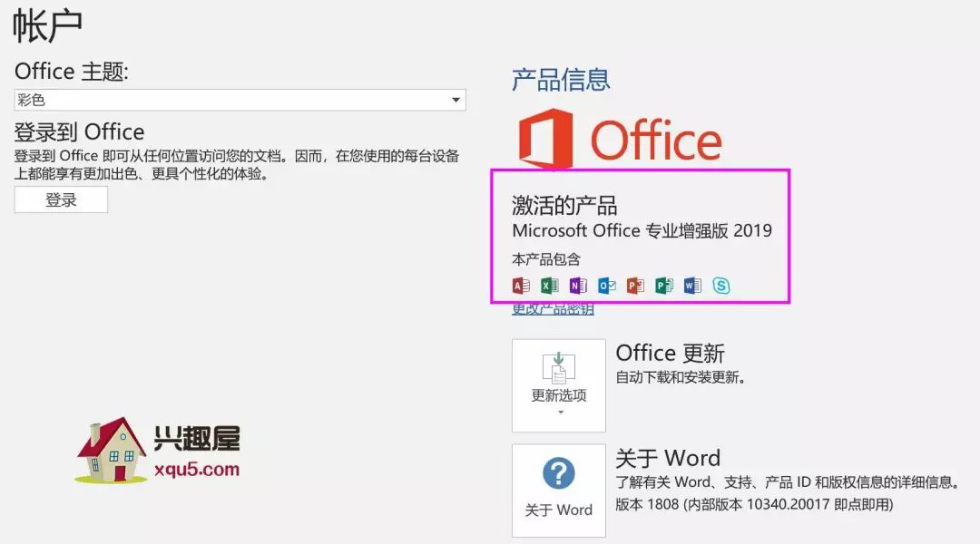This screenshot has width=980, height=544.
Task: Click the 激活的产品 text
Action: point(564,206)
